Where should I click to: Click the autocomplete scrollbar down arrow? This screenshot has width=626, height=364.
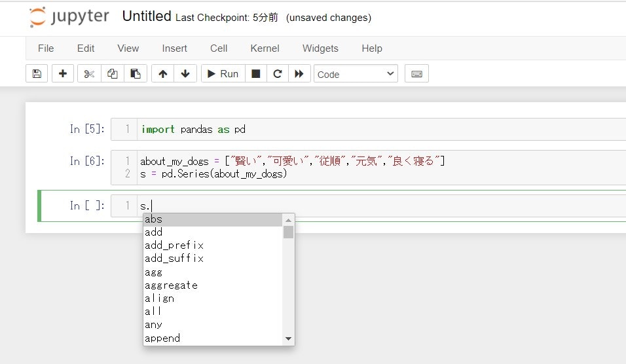tap(288, 339)
